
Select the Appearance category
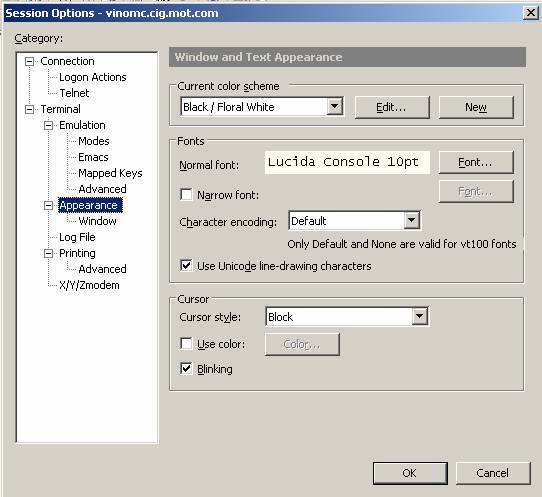90,205
